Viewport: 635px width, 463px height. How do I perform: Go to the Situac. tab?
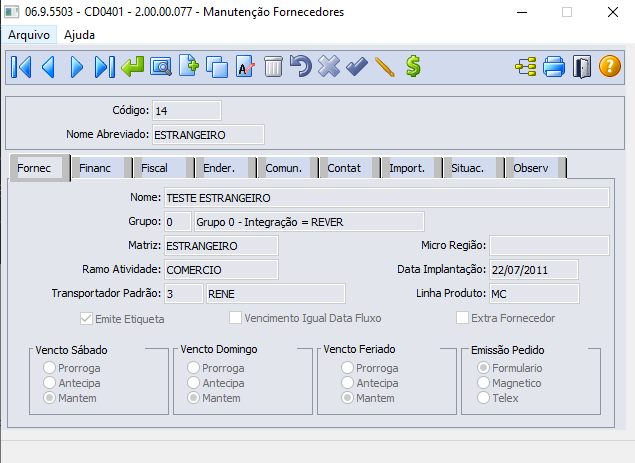(x=474, y=168)
